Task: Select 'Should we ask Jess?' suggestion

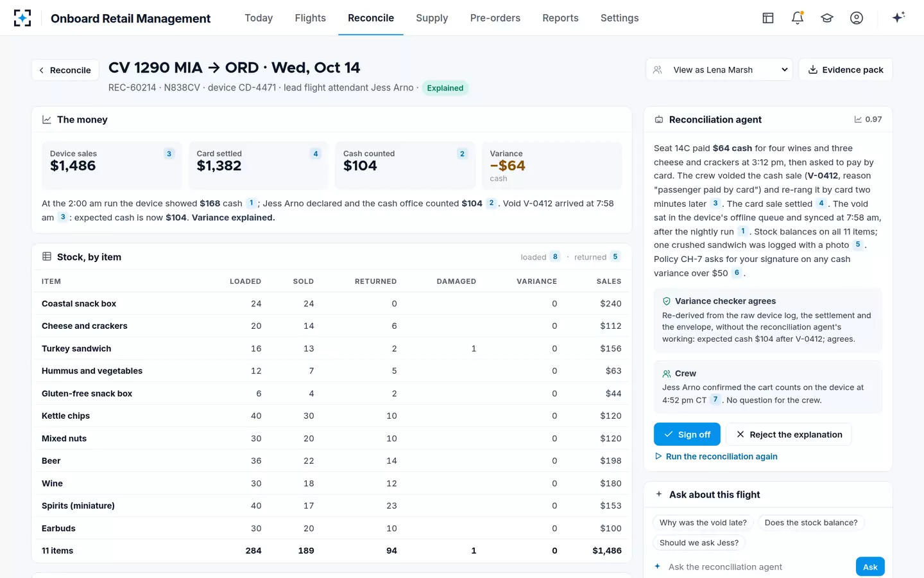Action: (x=699, y=543)
